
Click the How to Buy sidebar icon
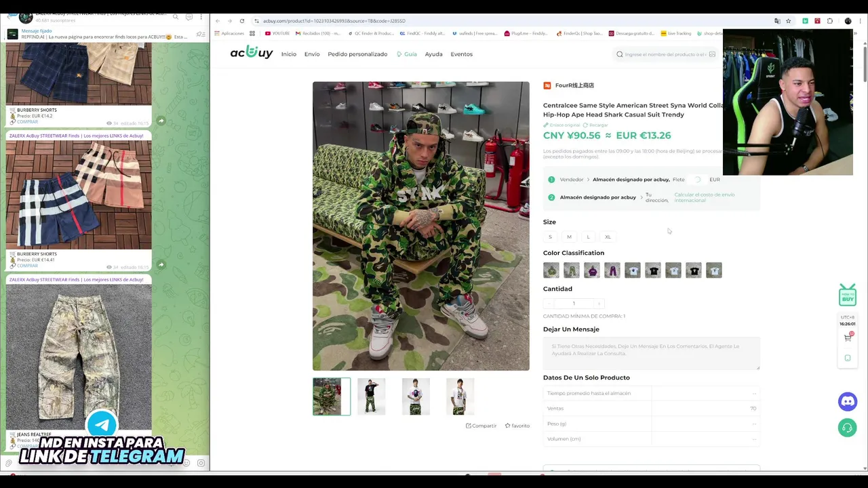(x=848, y=295)
